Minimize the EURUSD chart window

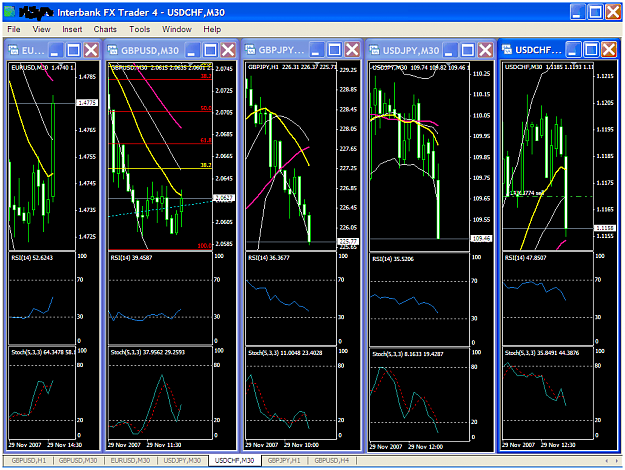pyautogui.click(x=55, y=50)
